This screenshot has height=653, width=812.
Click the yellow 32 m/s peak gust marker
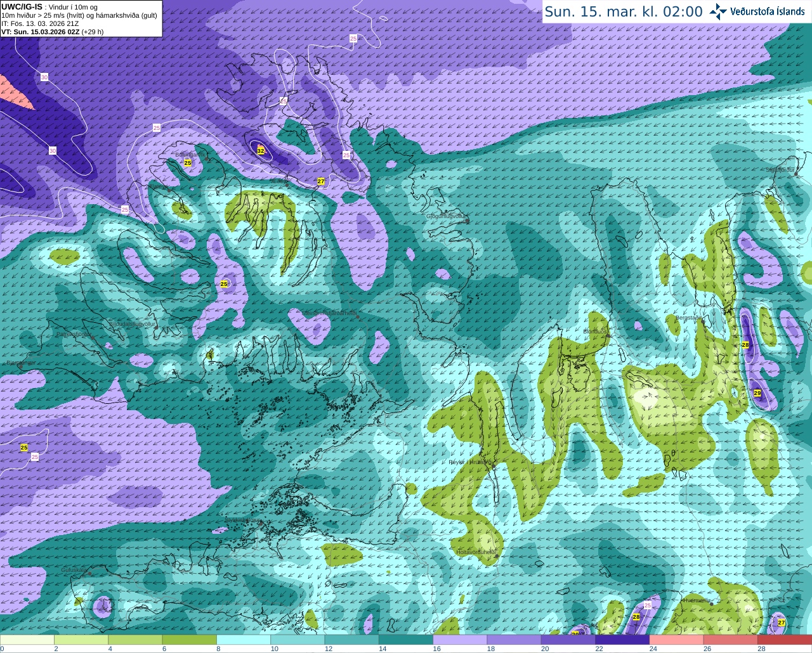click(261, 150)
